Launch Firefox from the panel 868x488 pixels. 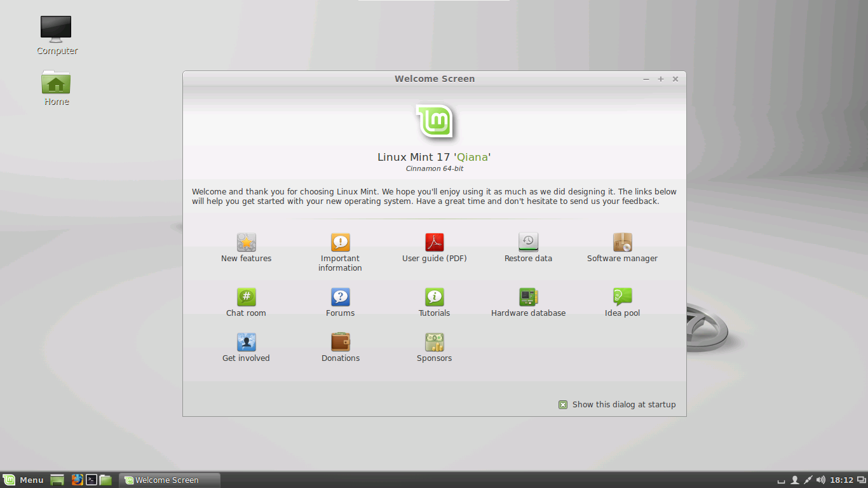tap(78, 480)
